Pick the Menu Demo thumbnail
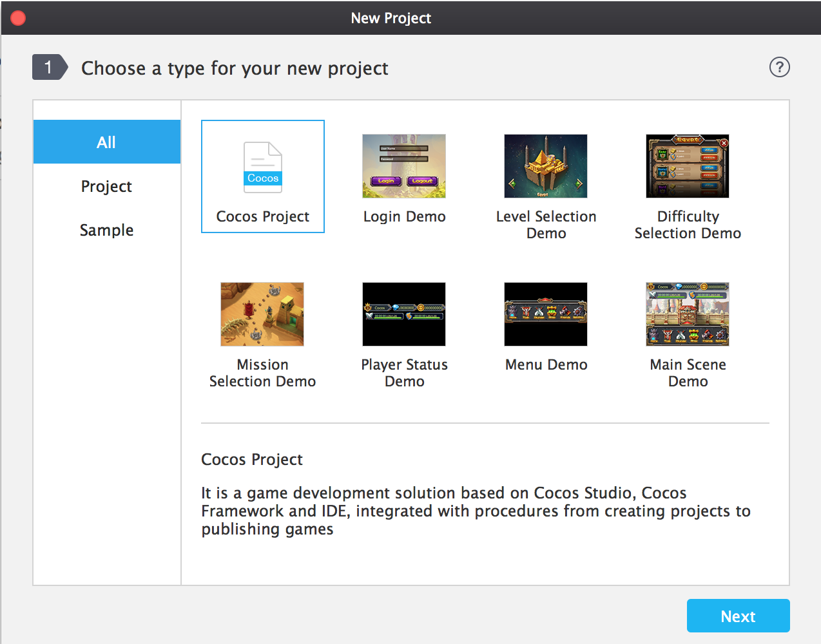Viewport: 821px width, 644px height. coord(546,314)
